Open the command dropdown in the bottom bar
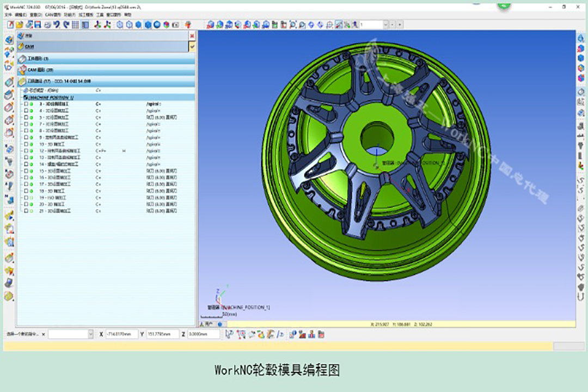The width and height of the screenshot is (588, 392). 90,334
